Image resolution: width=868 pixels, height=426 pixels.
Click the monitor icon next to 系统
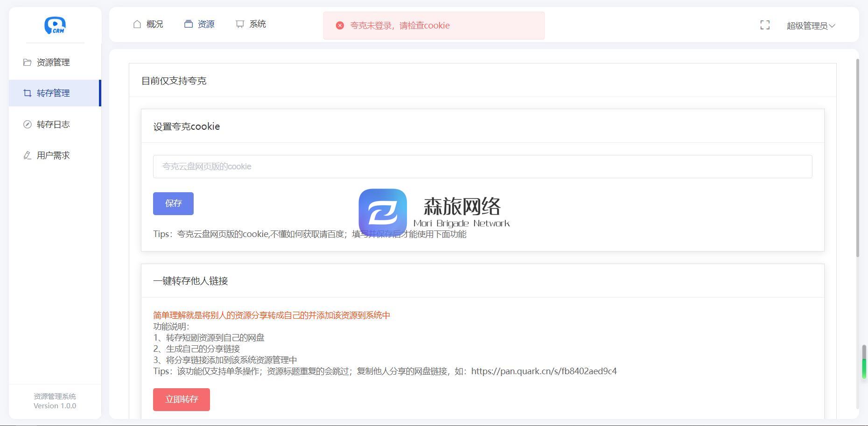240,24
